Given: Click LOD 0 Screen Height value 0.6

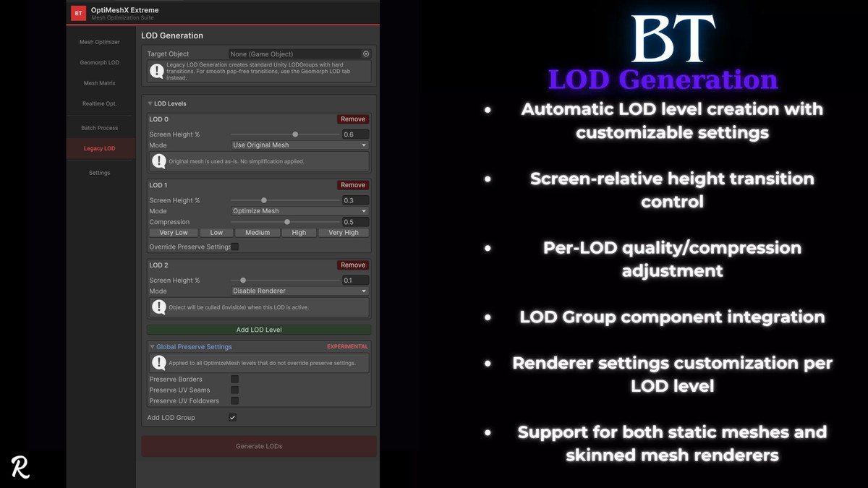Looking at the screenshot, I should coord(355,134).
